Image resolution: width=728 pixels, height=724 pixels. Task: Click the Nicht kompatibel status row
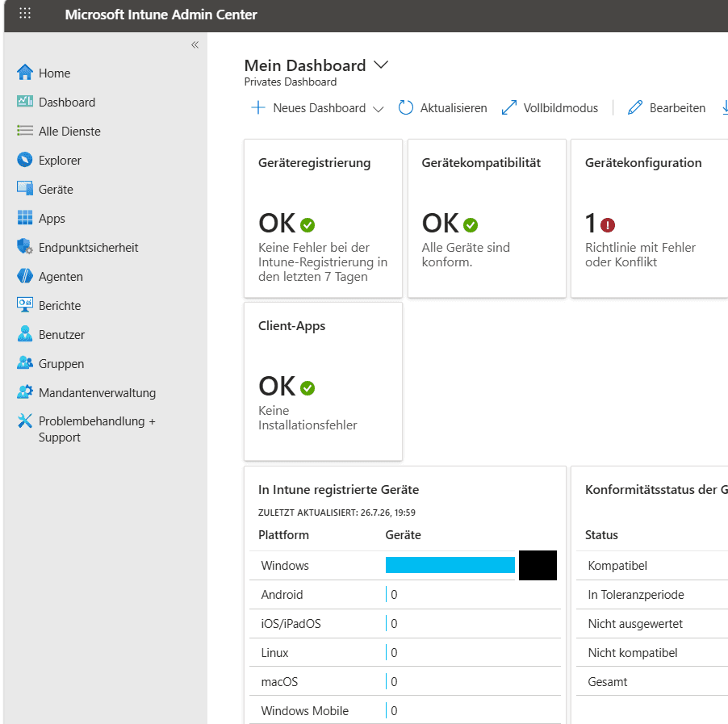pyautogui.click(x=652, y=652)
